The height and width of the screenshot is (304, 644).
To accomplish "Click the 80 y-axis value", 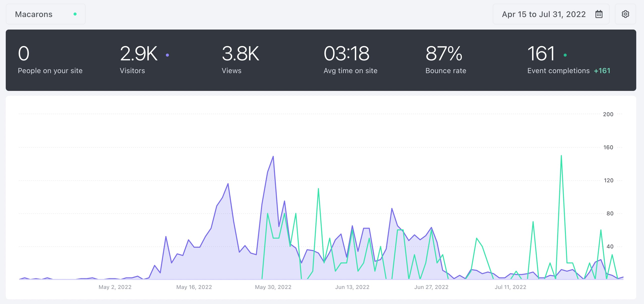I will [x=610, y=213].
